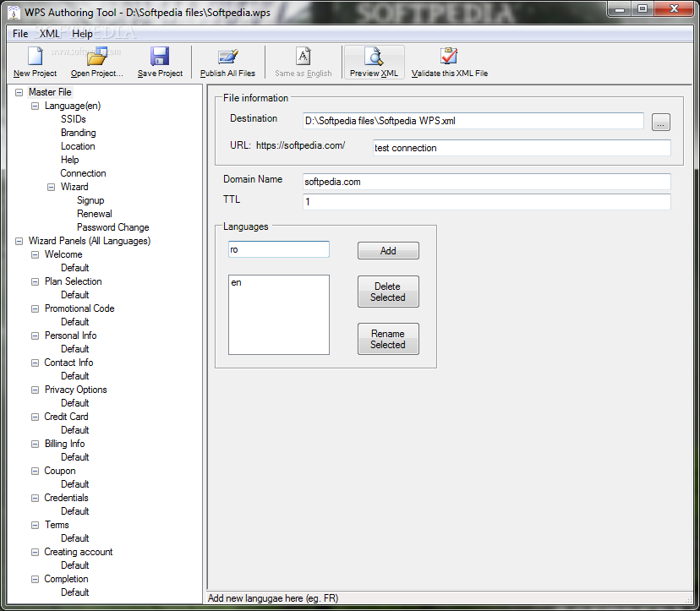Collapse the Master File tree node
Screen dimensions: 700x611
point(19,92)
